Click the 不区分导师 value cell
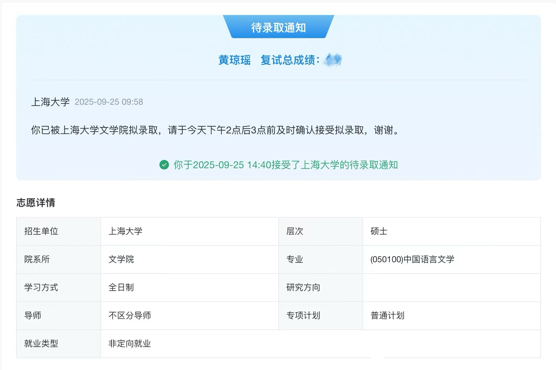 click(x=190, y=315)
